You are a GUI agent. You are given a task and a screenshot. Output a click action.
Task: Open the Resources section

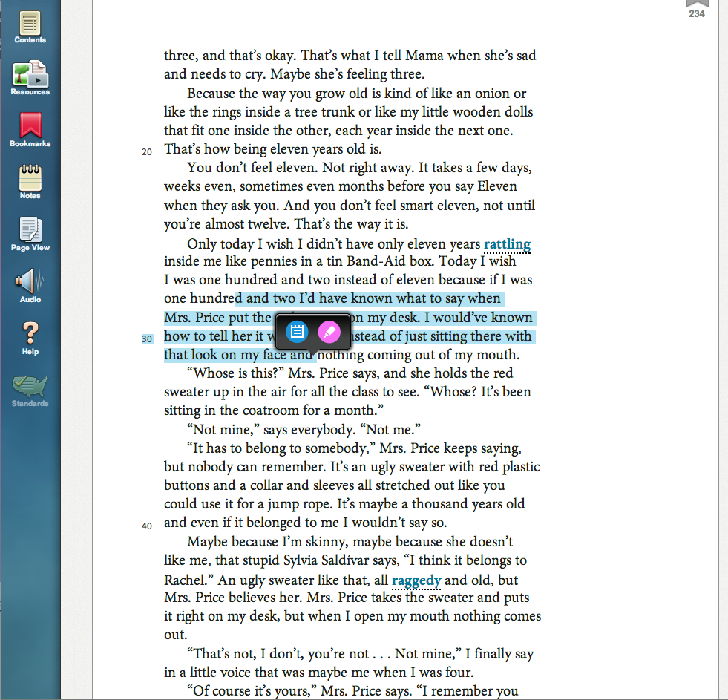[x=30, y=78]
